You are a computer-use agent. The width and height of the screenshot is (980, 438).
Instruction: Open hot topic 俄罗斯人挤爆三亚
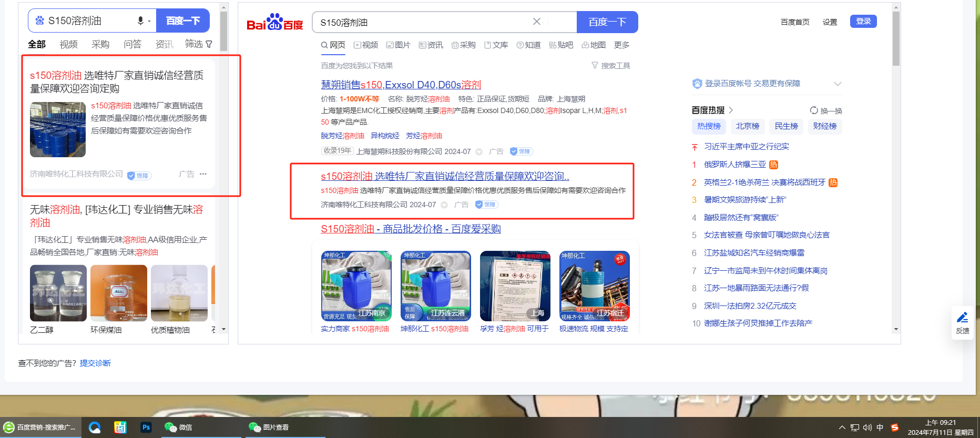735,165
